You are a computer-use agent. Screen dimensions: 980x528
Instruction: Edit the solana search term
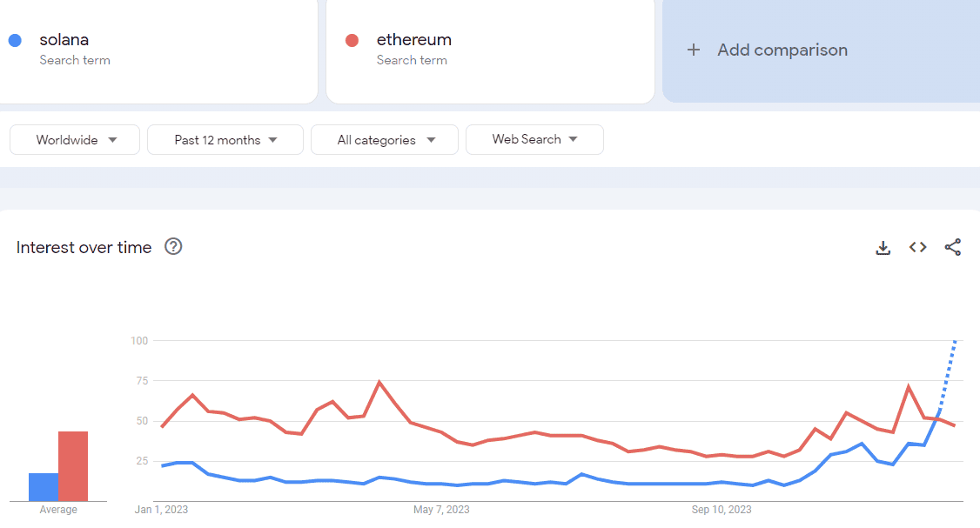(x=64, y=40)
